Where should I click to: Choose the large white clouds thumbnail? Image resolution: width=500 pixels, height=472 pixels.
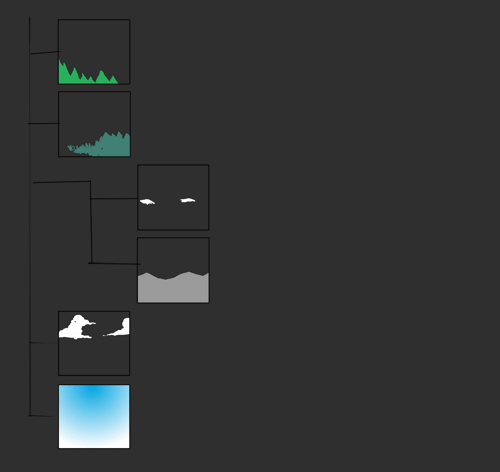94,343
